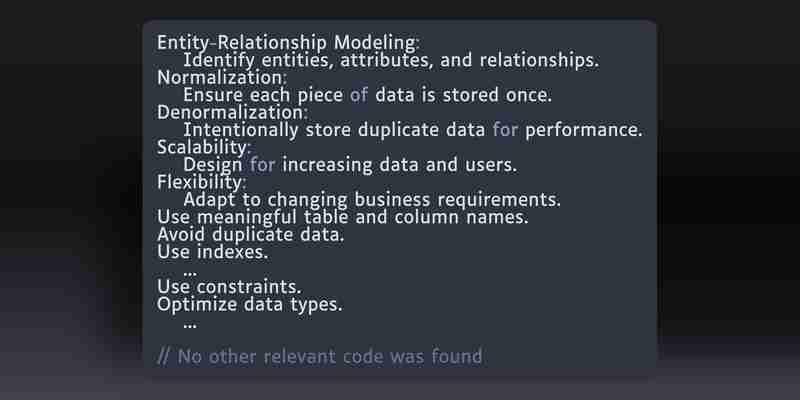Screen dimensions: 800x400
Task: Click 'Design for increasing data and users.'
Action: (350, 165)
